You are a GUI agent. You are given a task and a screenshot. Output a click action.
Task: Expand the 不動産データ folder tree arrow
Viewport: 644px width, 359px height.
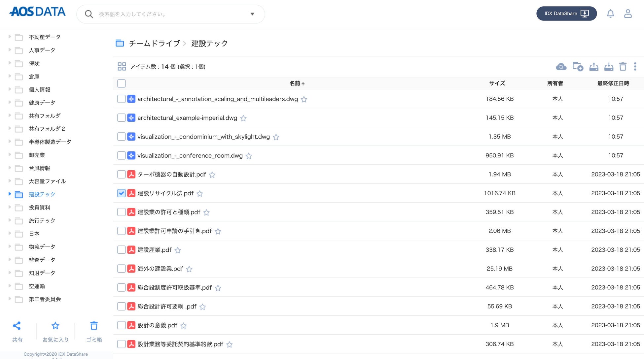(x=10, y=37)
